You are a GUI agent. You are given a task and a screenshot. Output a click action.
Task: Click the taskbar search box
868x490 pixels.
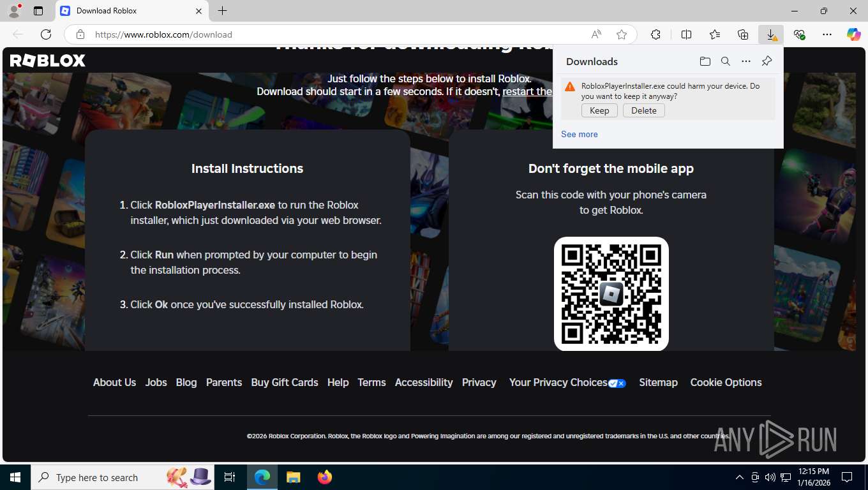point(123,477)
